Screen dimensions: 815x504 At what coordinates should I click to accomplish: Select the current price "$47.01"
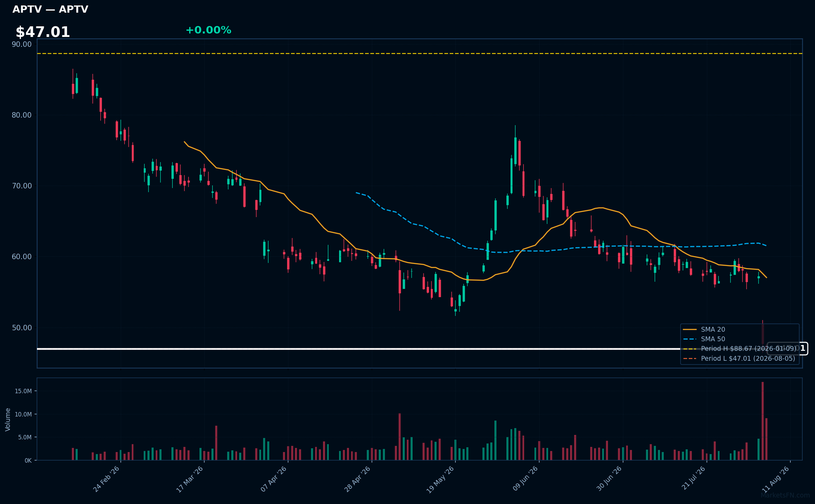pyautogui.click(x=43, y=32)
